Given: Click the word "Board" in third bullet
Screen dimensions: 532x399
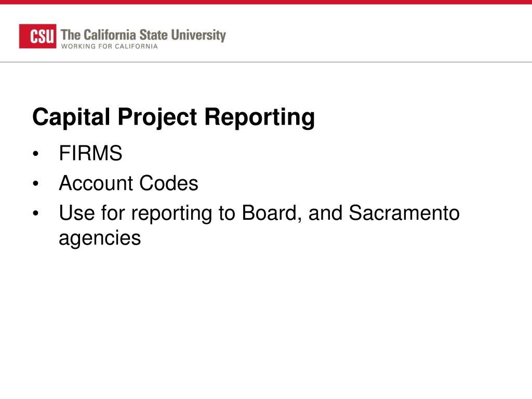Looking at the screenshot, I should point(271,213).
